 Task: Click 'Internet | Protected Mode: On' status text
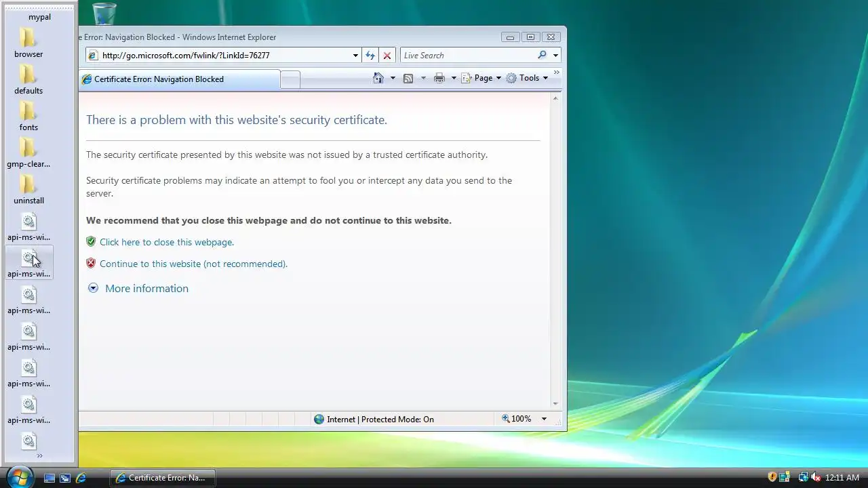[x=380, y=419]
